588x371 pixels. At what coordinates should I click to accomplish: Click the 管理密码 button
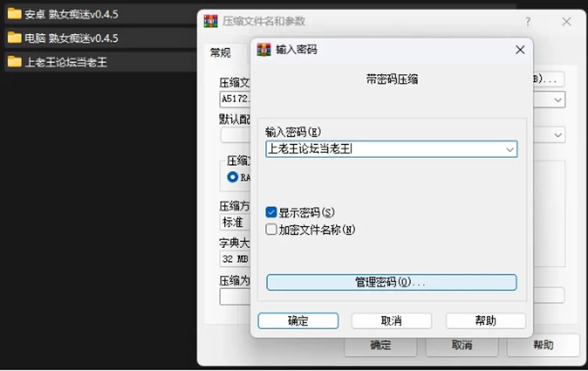(391, 282)
